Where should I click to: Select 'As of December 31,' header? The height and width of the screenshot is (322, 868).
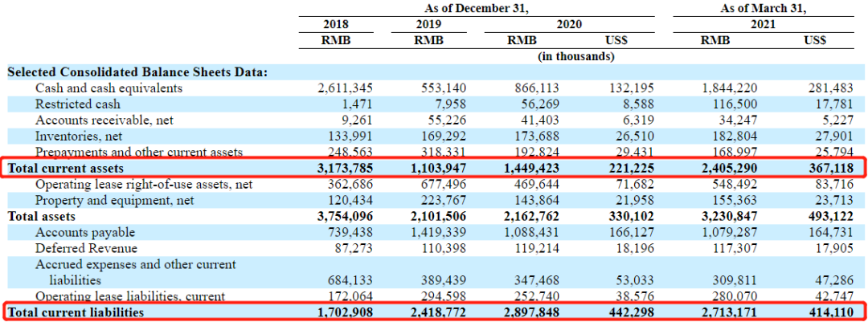pos(477,8)
